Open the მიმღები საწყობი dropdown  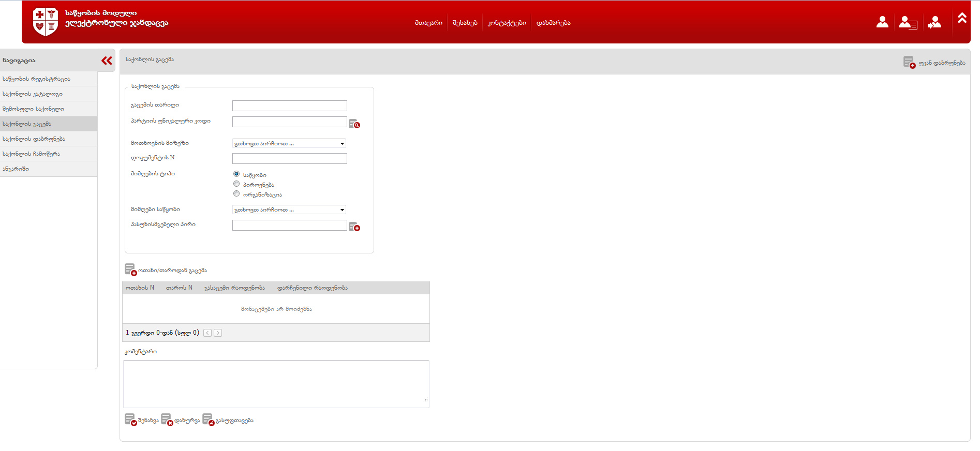pyautogui.click(x=289, y=210)
